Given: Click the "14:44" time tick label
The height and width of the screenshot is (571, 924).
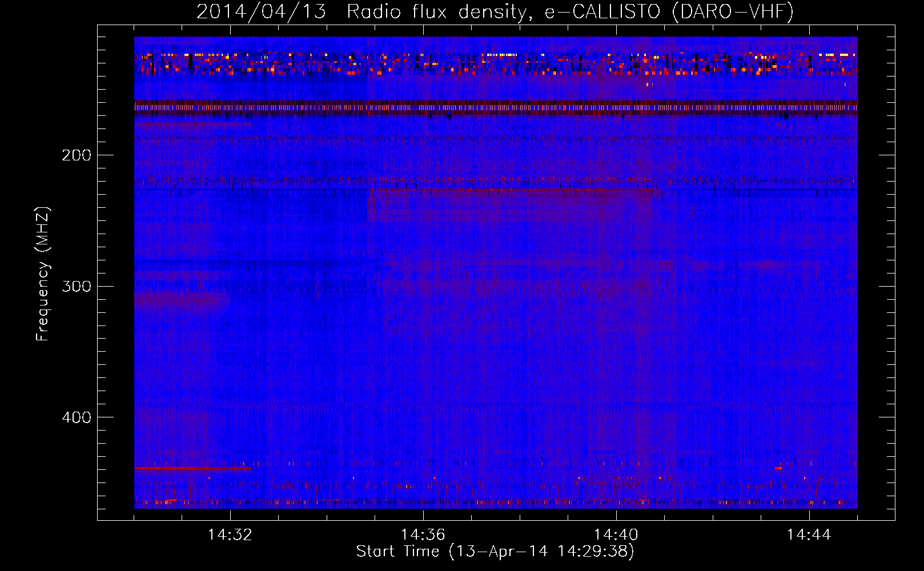Looking at the screenshot, I should point(809,535).
